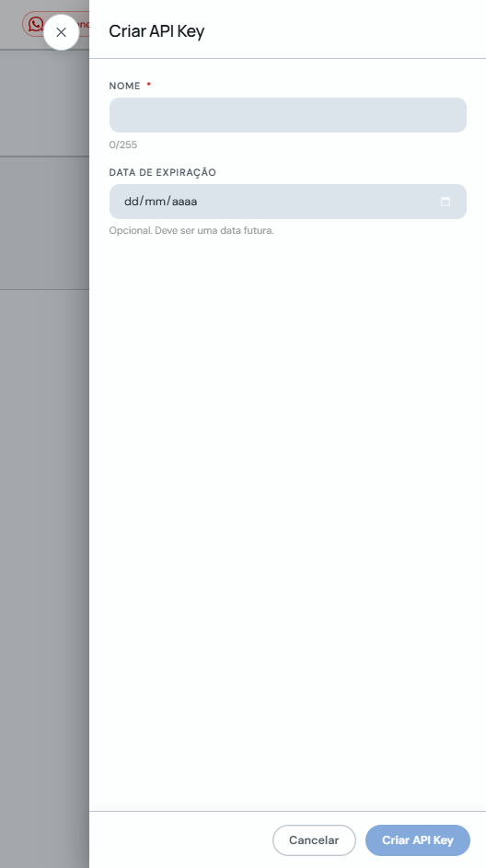Open the calendar picker in expiration date field
This screenshot has width=486, height=868.
(x=445, y=202)
